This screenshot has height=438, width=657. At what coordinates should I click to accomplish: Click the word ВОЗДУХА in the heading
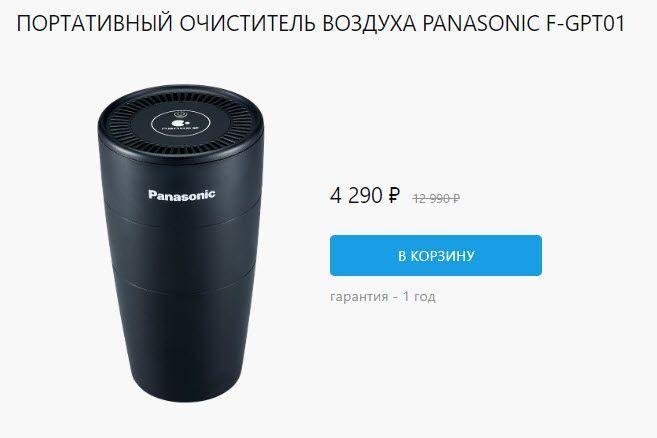tap(369, 23)
